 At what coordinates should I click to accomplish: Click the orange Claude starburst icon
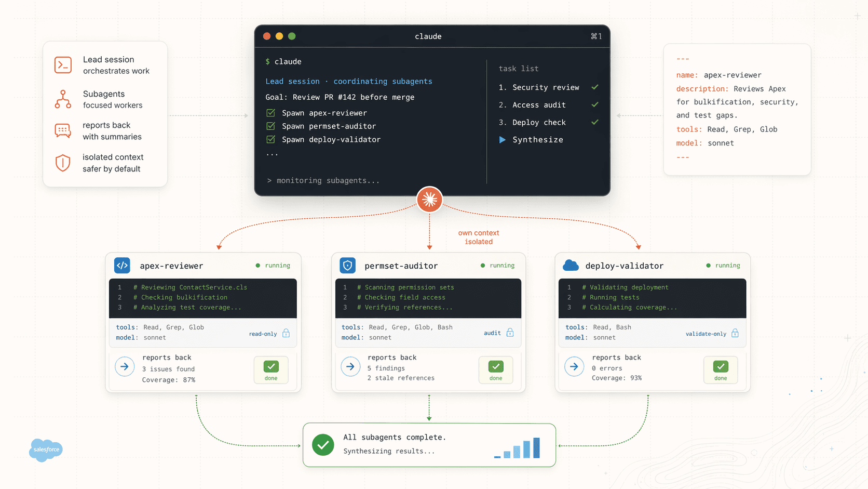(429, 200)
